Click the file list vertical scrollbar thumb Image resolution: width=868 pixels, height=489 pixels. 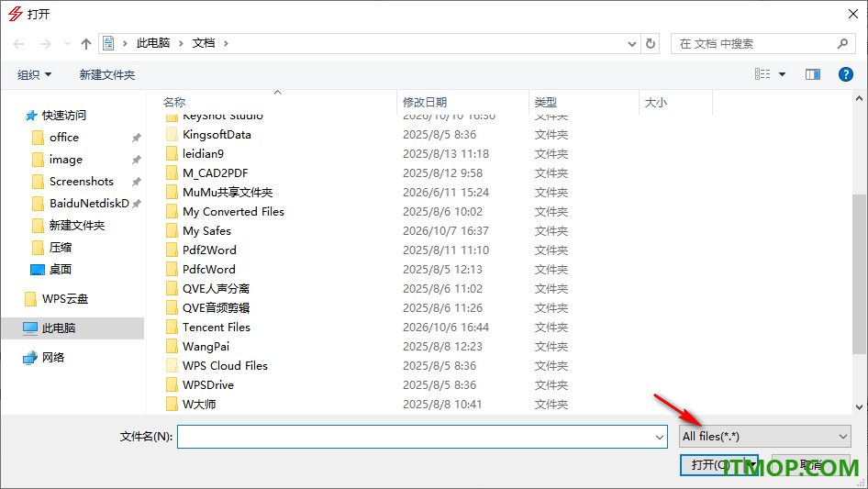859,274
